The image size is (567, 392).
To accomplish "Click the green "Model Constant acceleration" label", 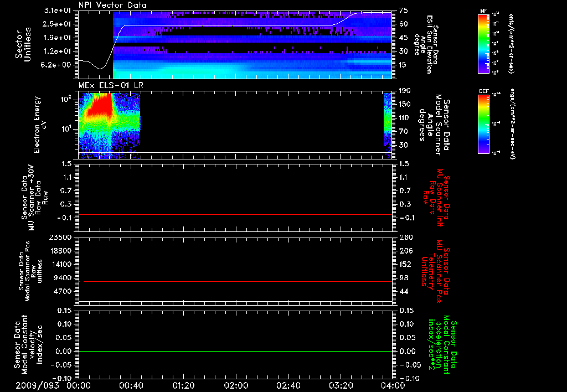I will pyautogui.click(x=442, y=344).
